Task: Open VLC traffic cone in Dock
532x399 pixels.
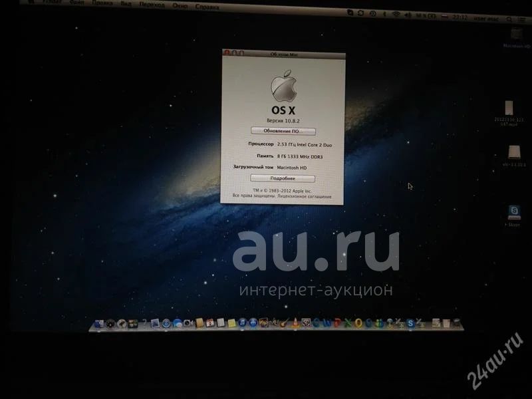Action: pos(295,323)
